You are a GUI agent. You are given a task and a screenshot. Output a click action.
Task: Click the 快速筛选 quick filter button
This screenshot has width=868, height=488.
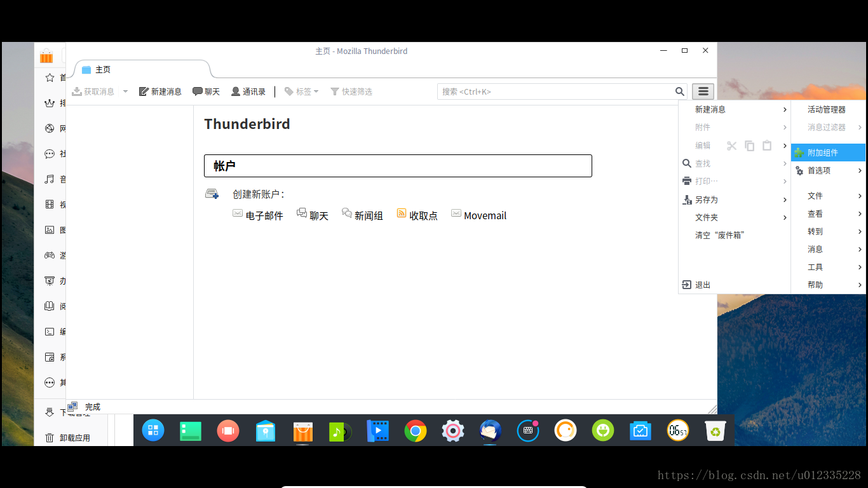click(x=351, y=91)
